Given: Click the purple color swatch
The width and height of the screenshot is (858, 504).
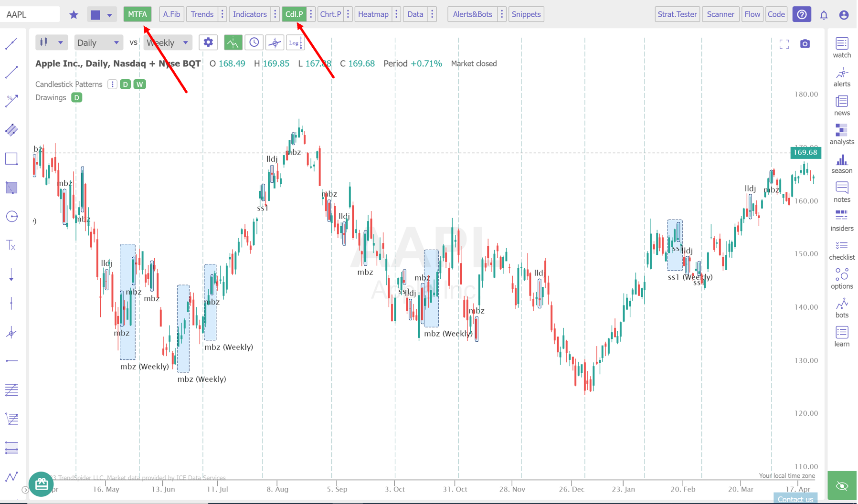Looking at the screenshot, I should (95, 15).
